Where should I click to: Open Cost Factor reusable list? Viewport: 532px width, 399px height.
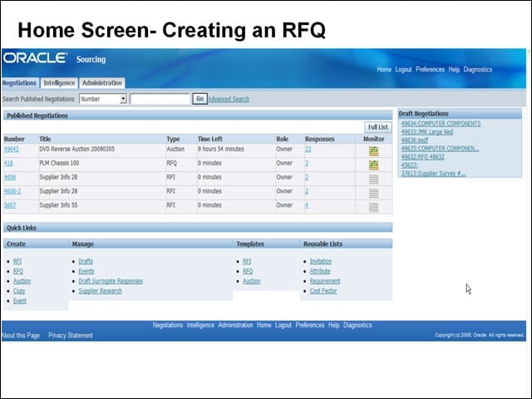click(x=323, y=291)
